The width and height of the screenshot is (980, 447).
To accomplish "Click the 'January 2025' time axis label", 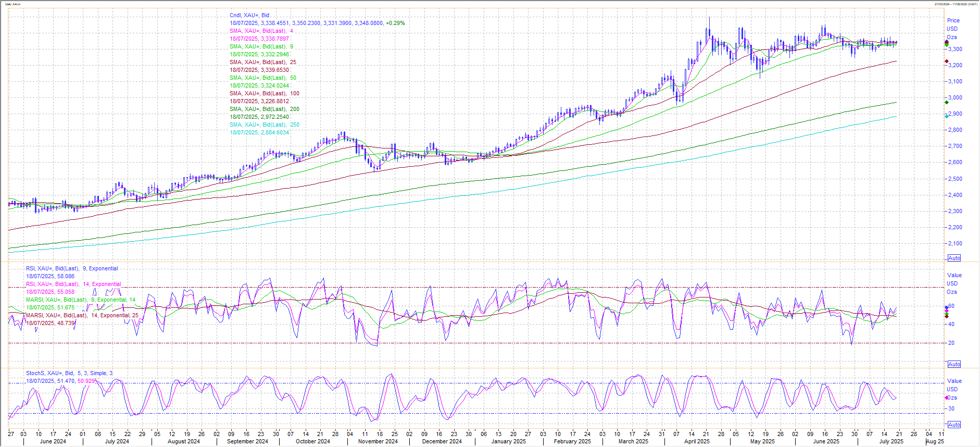I will click(509, 441).
